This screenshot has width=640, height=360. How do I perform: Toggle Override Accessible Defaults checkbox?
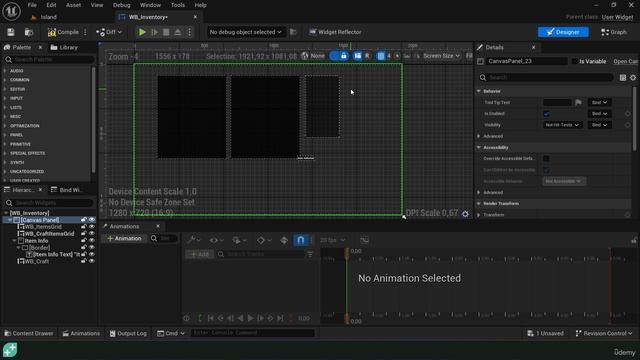pos(546,158)
